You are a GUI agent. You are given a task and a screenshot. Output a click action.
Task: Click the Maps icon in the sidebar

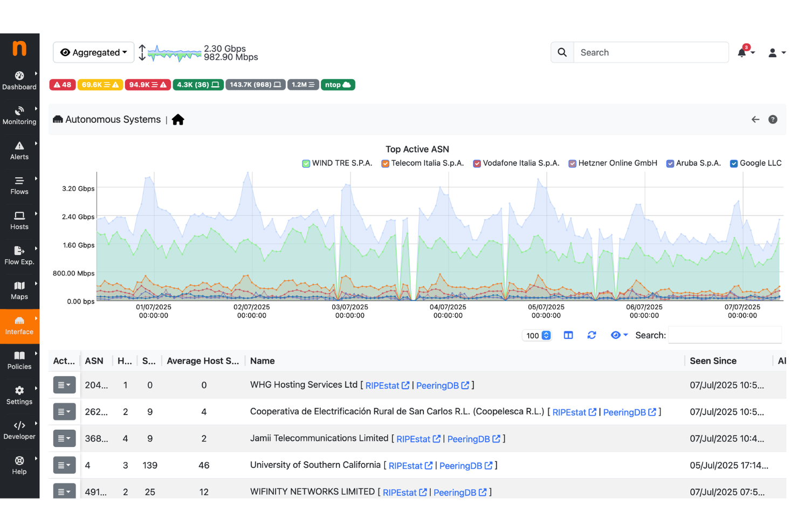pyautogui.click(x=19, y=290)
